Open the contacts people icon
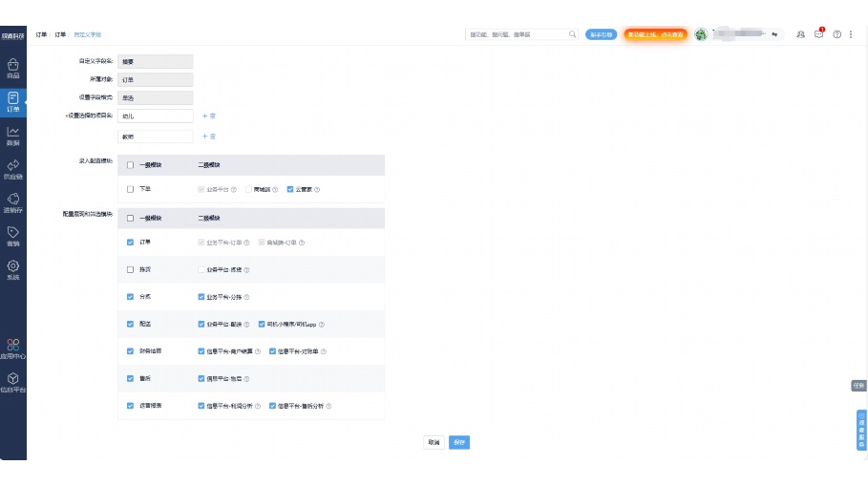 coord(800,34)
